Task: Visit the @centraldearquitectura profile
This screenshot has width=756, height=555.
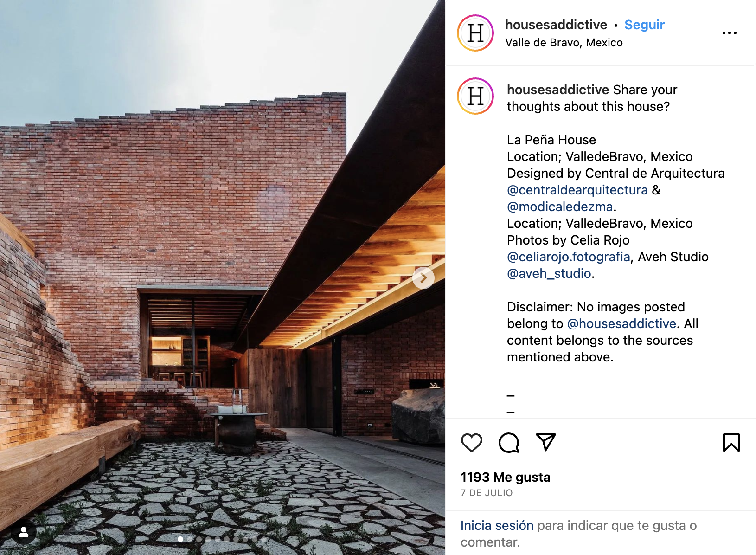Action: coord(577,190)
